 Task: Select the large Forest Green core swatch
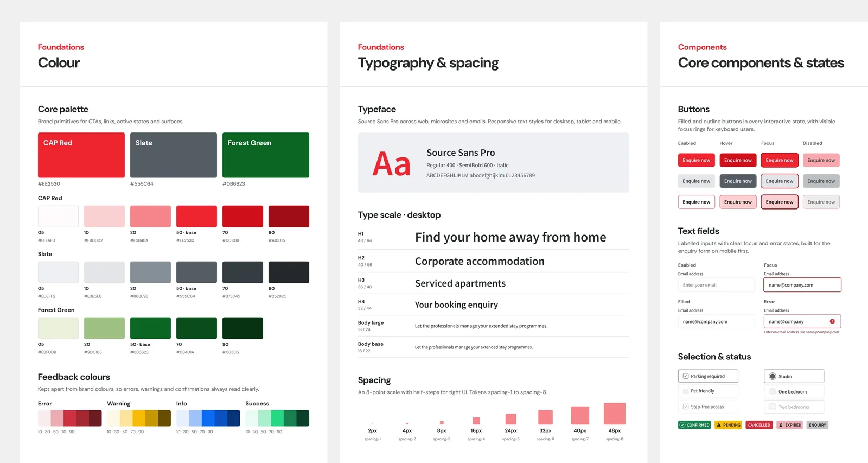pos(266,155)
